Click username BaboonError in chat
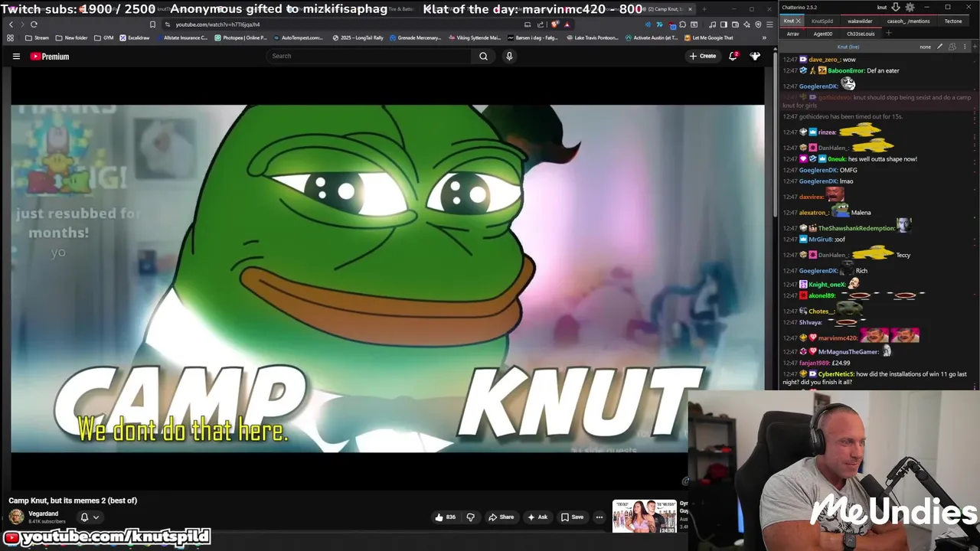Image resolution: width=980 pixels, height=551 pixels. tap(846, 70)
